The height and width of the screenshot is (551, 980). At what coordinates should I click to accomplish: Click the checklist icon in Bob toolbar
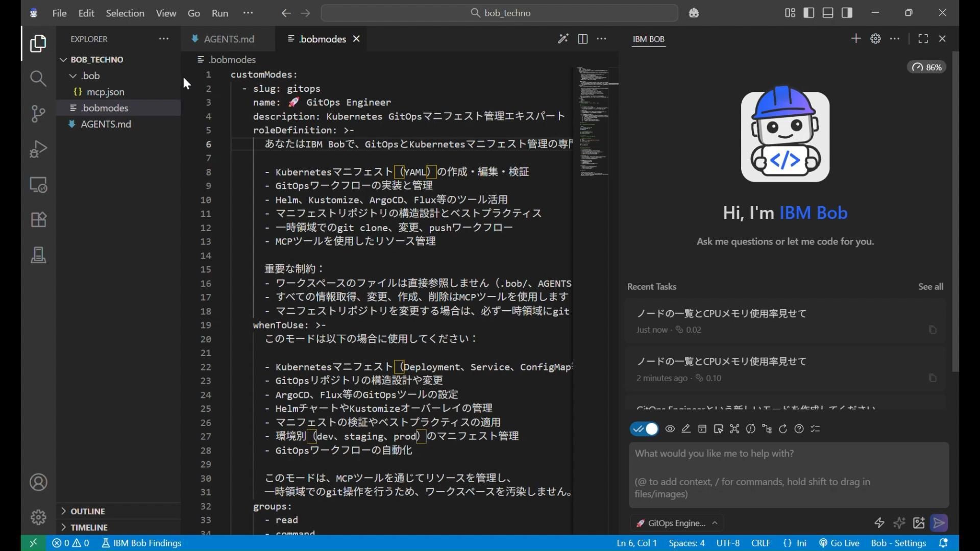point(815,429)
